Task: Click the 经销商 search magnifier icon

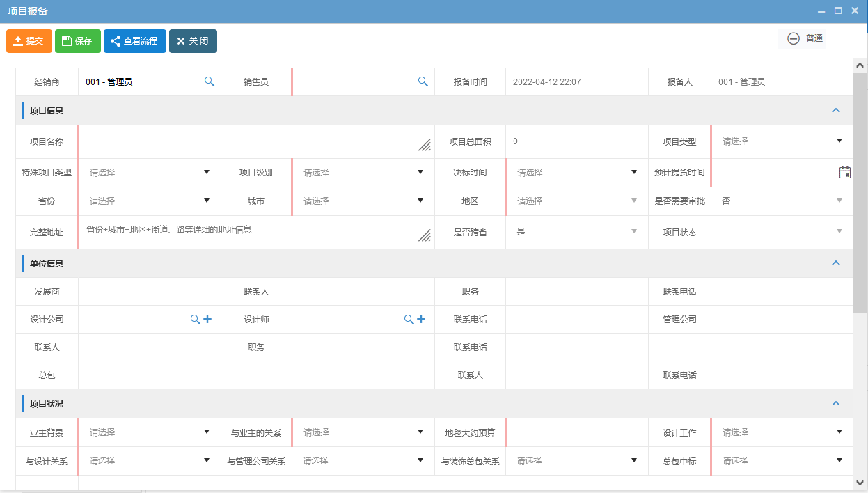Action: (x=209, y=81)
